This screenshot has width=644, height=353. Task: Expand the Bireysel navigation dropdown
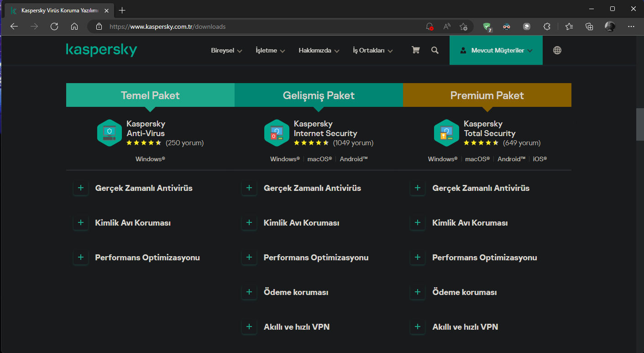[226, 50]
